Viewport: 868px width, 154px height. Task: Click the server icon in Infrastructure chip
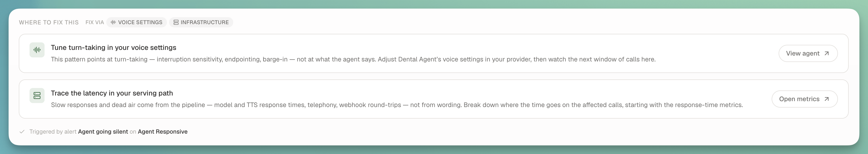(176, 22)
